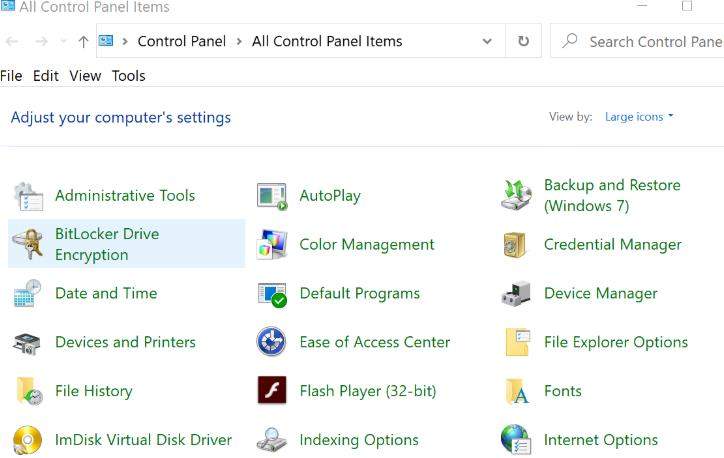Click the Backup and Restore icon
The height and width of the screenshot is (458, 724).
(516, 196)
